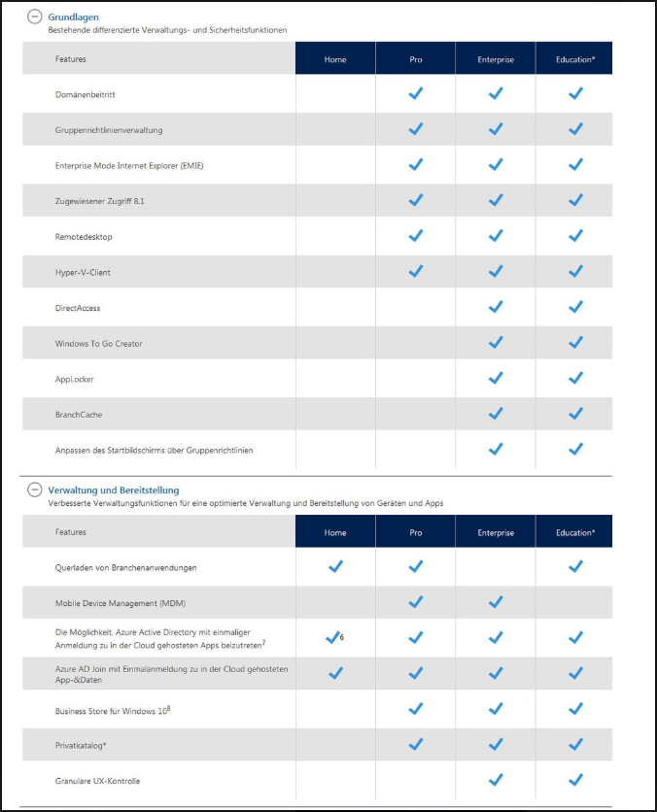
Task: Click the Home checkmark for Azure AD Join
Action: pos(335,673)
